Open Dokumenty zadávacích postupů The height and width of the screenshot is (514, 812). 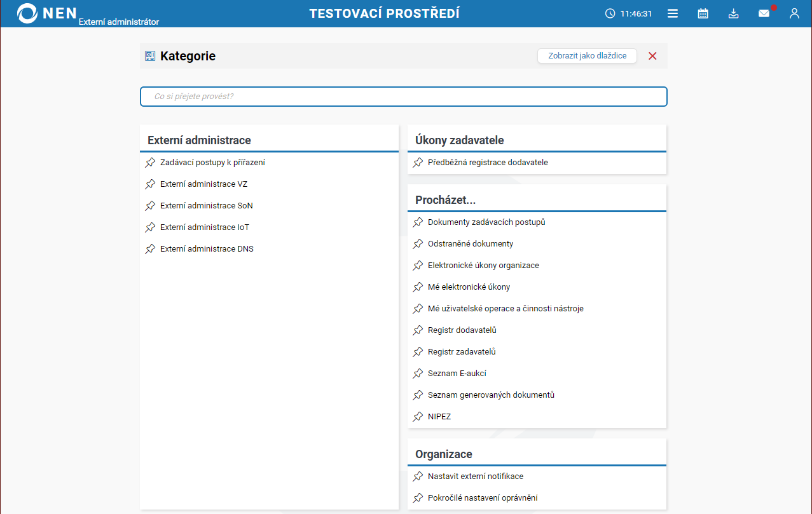click(486, 222)
